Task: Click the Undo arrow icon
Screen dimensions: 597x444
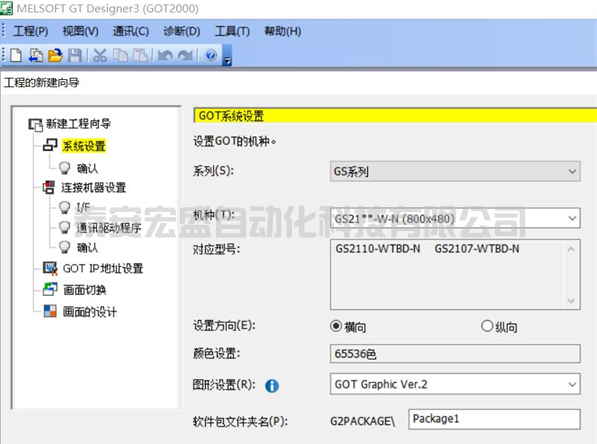Action: click(x=165, y=56)
